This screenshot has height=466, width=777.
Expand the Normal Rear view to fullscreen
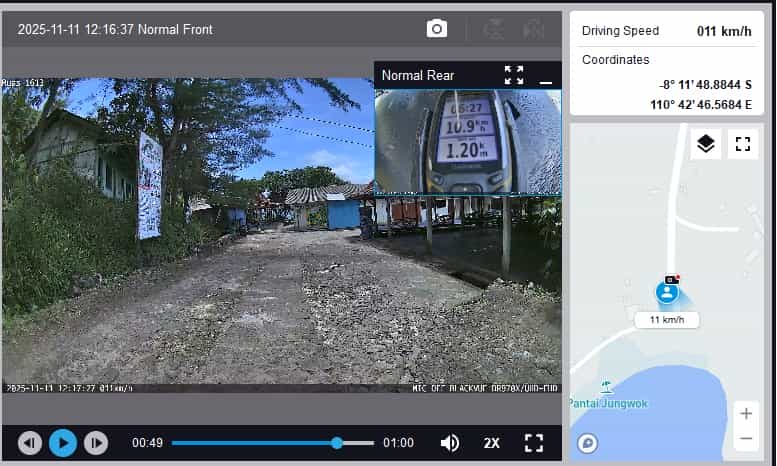[514, 75]
